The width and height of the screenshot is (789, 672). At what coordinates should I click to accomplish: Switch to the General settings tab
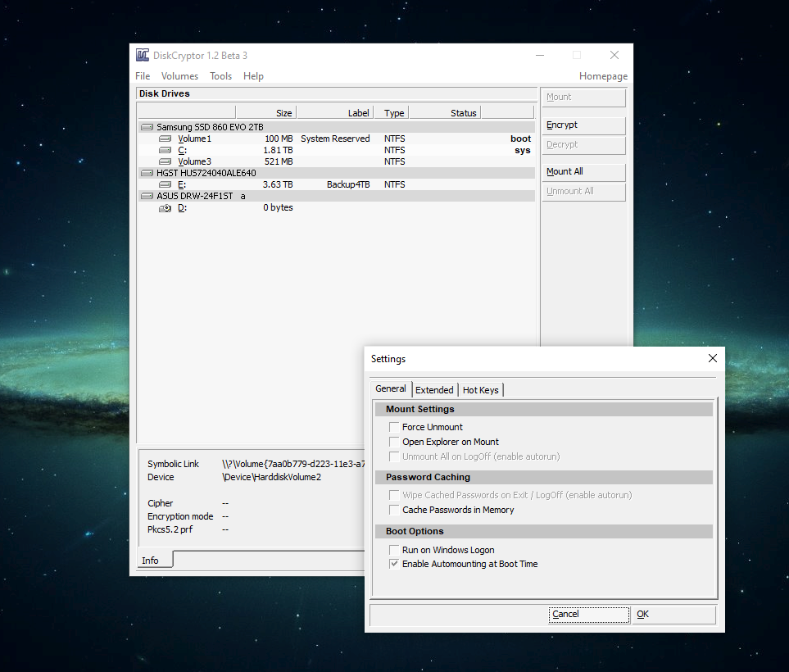(x=391, y=388)
